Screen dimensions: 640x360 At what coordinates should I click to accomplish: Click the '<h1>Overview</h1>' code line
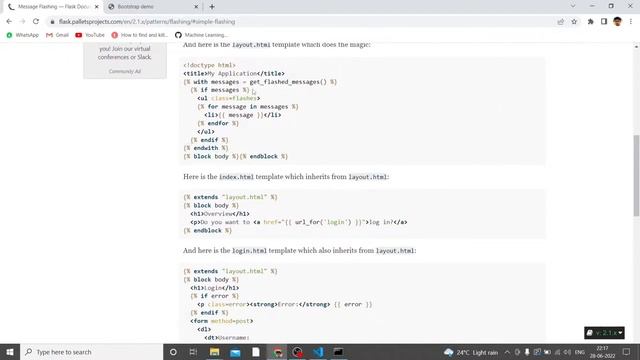coord(220,214)
